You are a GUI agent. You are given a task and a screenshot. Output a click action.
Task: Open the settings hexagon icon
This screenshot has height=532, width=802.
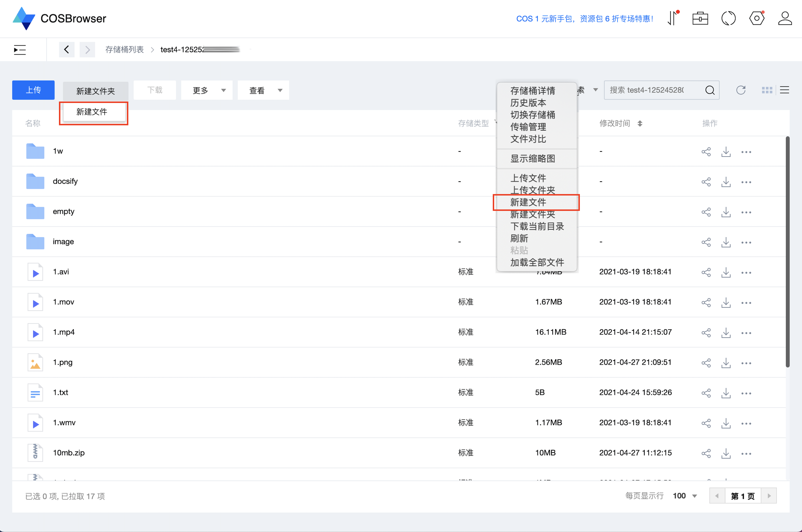[756, 18]
